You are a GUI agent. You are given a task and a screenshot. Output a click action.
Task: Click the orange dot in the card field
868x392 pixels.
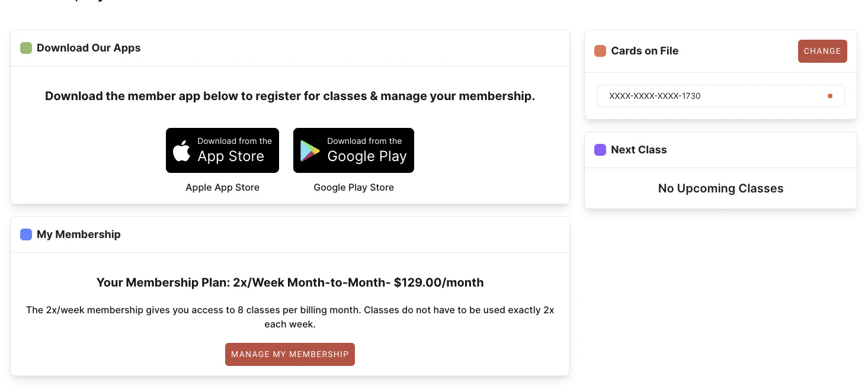(x=829, y=96)
